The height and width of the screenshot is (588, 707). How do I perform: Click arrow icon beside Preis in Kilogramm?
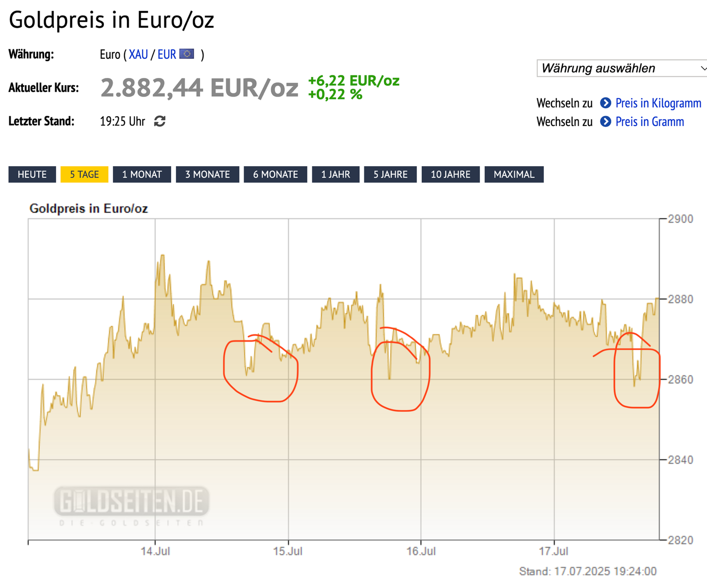pyautogui.click(x=606, y=103)
